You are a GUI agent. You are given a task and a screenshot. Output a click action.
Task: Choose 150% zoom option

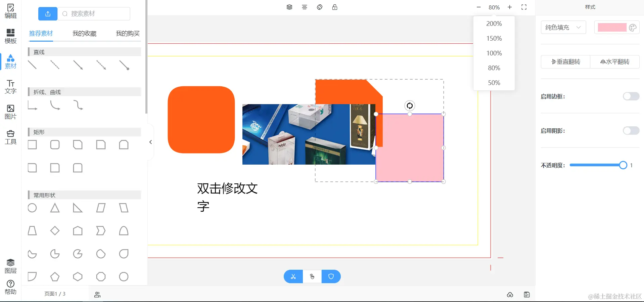(494, 38)
